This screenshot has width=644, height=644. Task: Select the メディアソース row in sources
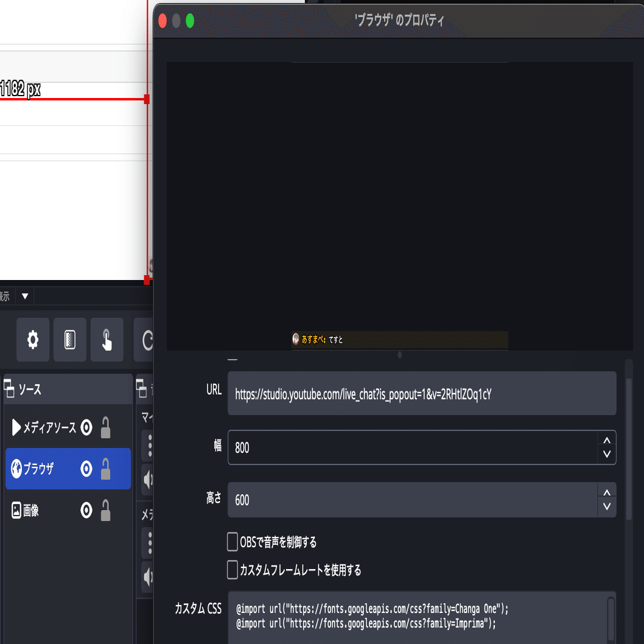tap(68, 427)
